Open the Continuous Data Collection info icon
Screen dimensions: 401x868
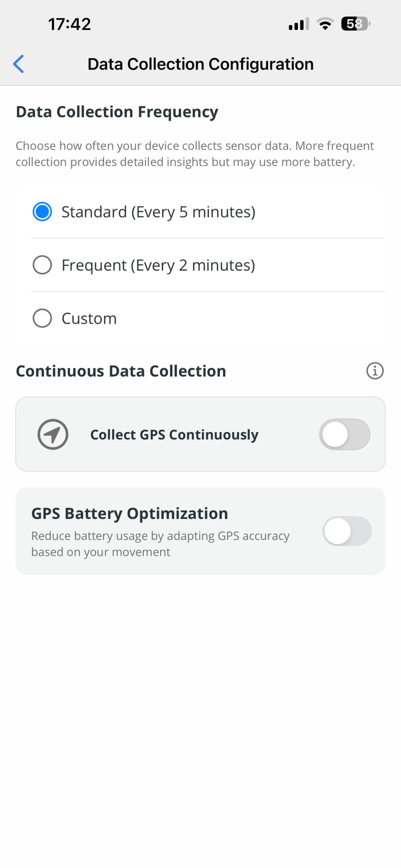(375, 371)
